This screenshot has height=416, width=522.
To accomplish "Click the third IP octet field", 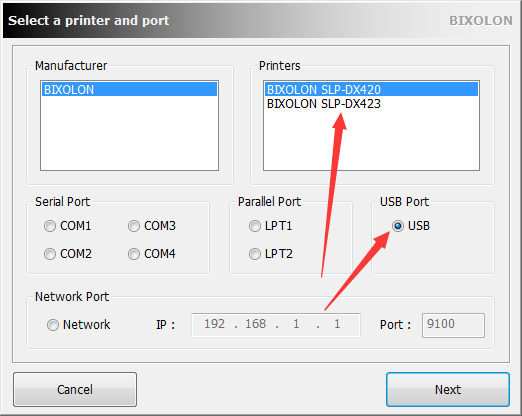I will tap(296, 324).
